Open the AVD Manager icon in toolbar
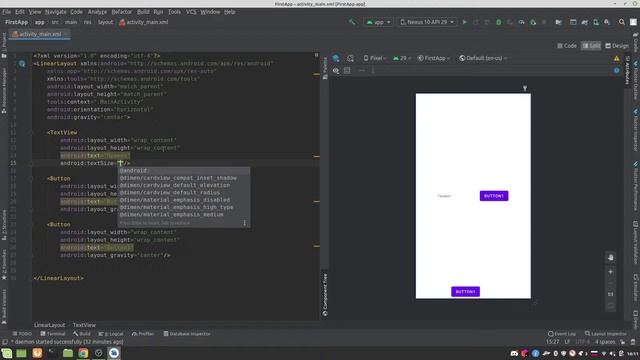The width and height of the screenshot is (640, 360). (x=596, y=22)
